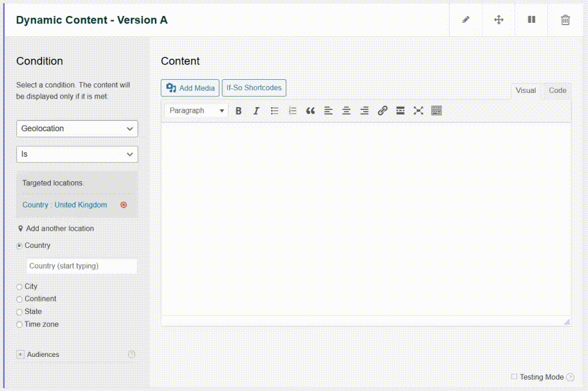The height and width of the screenshot is (391, 588).
Task: Switch to the Visual editor tab
Action: coord(525,91)
